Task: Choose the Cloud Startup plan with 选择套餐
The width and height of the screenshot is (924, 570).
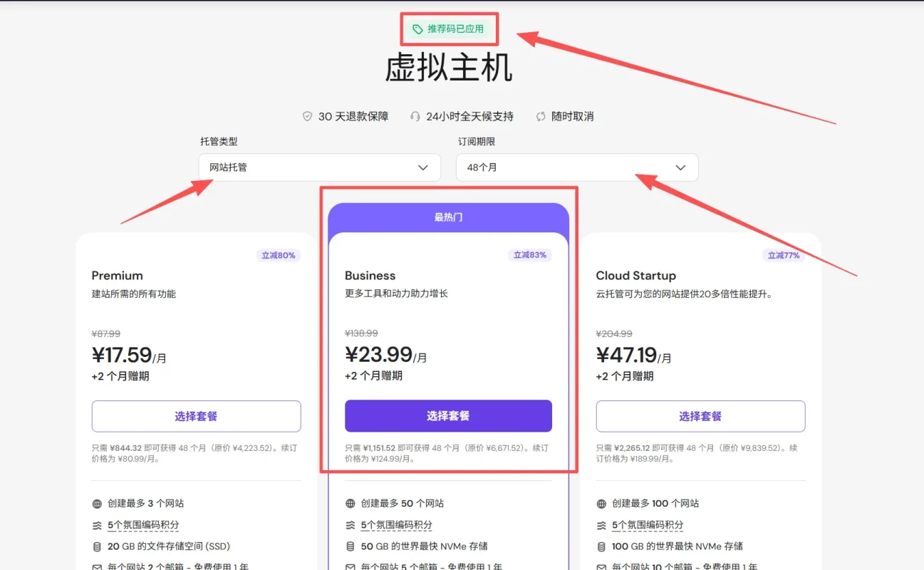Action: coord(700,416)
